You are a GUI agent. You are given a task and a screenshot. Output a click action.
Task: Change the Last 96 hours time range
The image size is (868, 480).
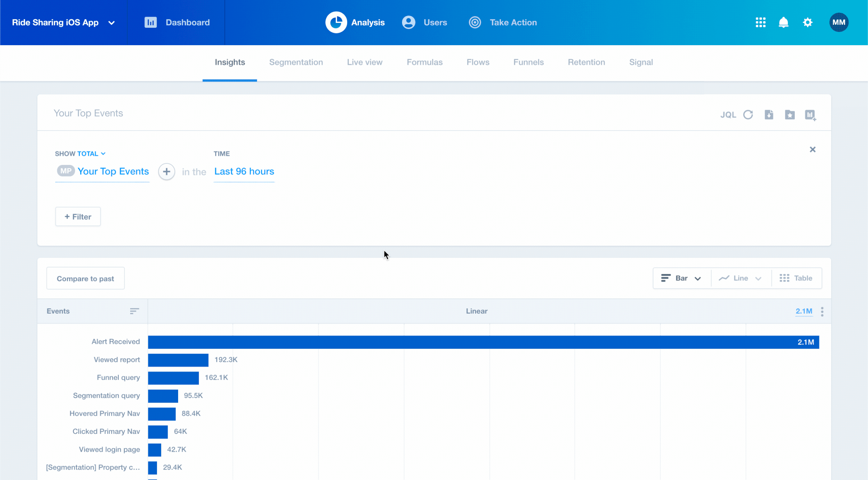(x=244, y=171)
